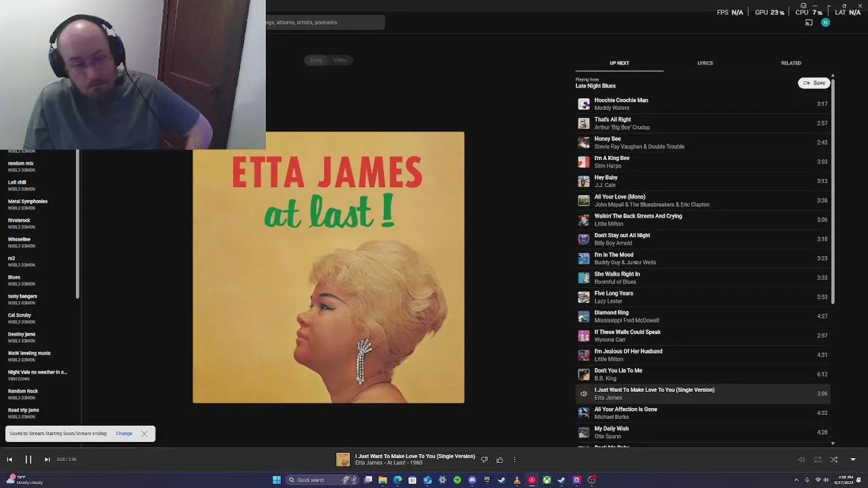The width and height of the screenshot is (868, 488).
Task: Click the Five Long Years thumbnail
Action: [x=583, y=298]
